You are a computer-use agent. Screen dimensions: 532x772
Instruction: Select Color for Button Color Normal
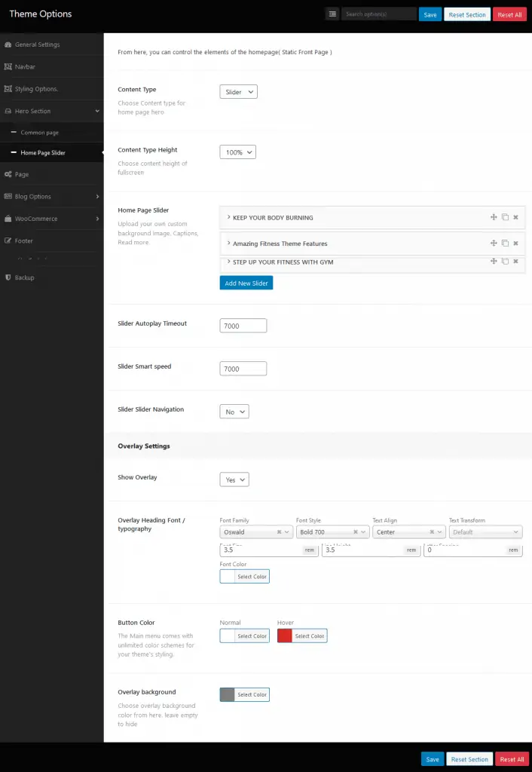pyautogui.click(x=245, y=636)
